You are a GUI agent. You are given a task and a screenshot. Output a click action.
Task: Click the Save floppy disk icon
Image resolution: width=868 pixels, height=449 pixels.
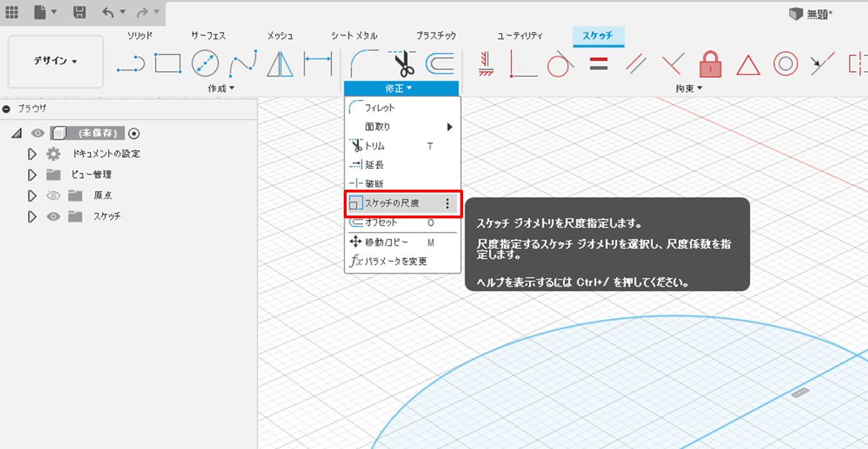80,12
